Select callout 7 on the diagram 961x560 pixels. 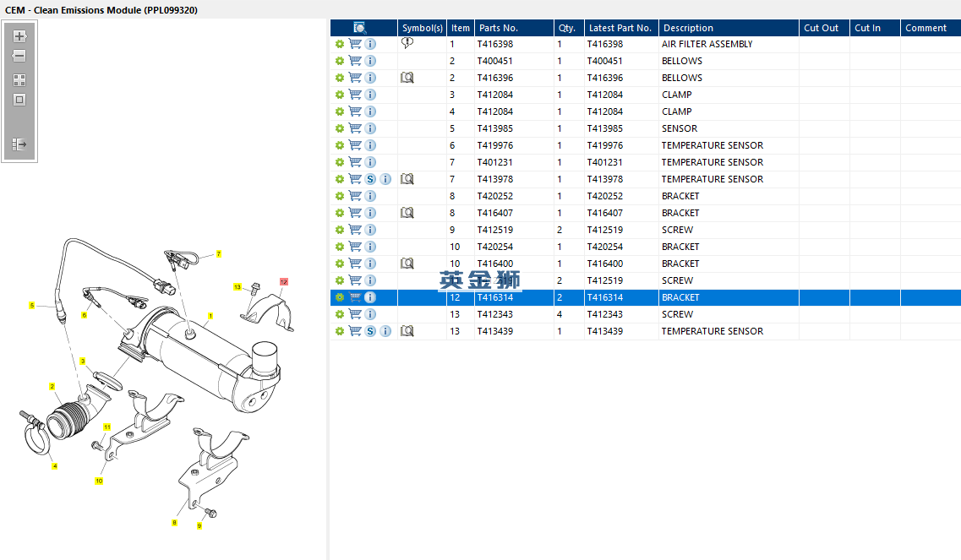[219, 253]
